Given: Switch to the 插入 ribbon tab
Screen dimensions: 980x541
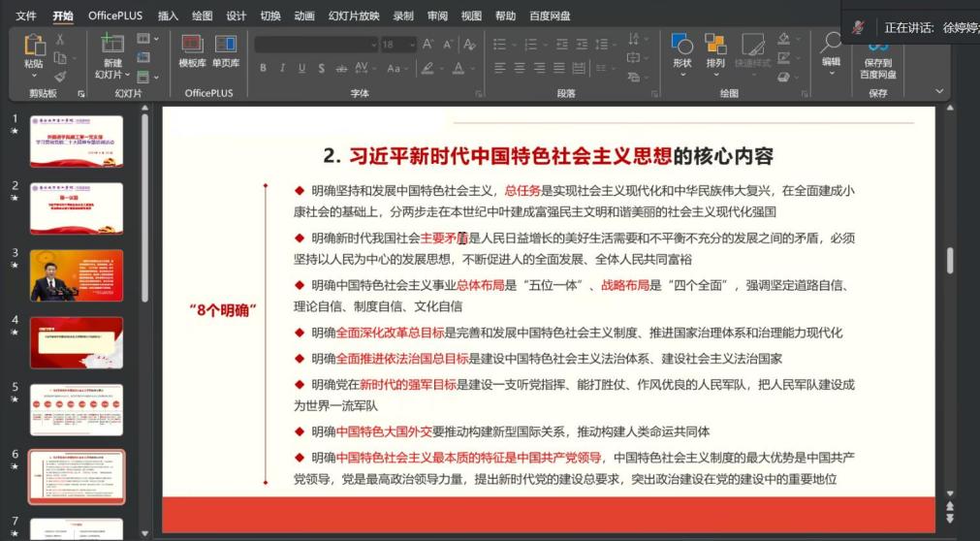Looking at the screenshot, I should click(x=168, y=16).
